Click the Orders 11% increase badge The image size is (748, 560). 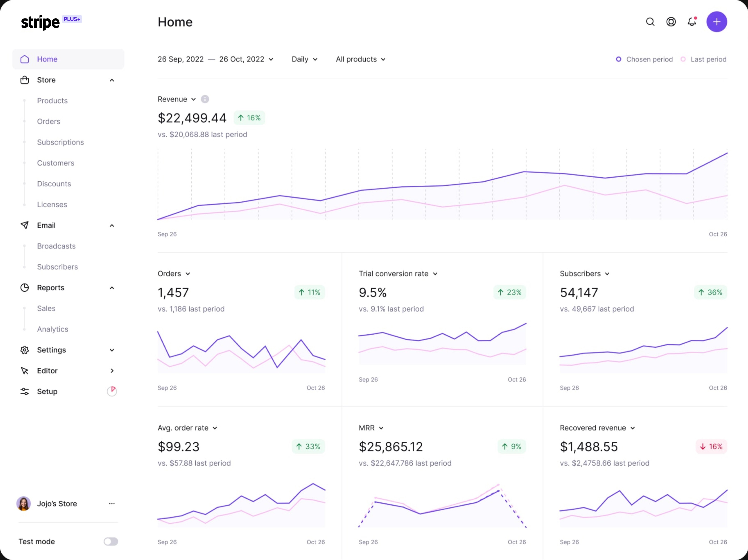coord(309,292)
